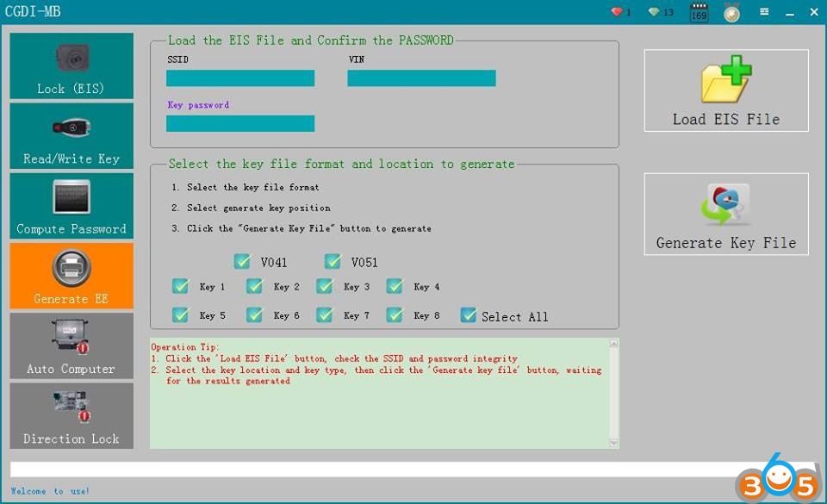Screen dimensions: 827x504
Task: Switch to the Generate EE module
Action: pos(72,276)
